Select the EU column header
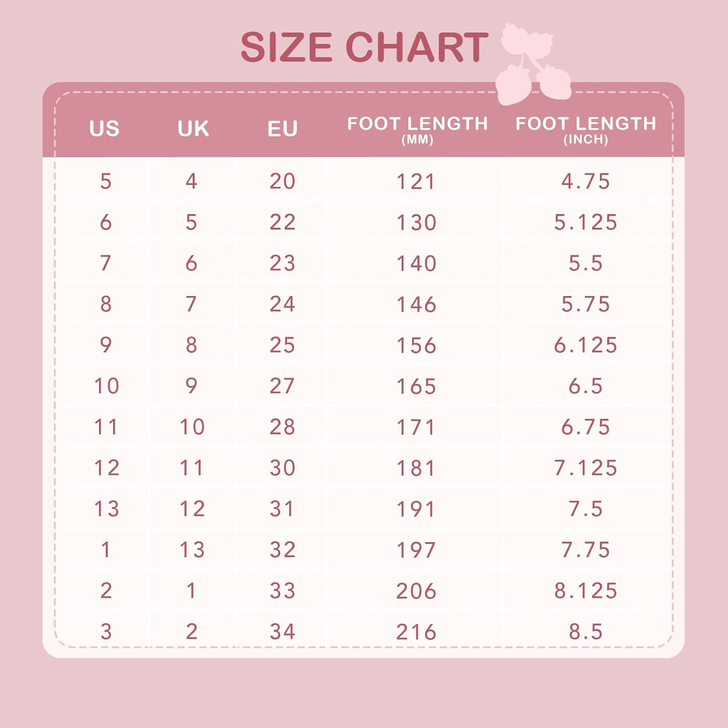 282,129
